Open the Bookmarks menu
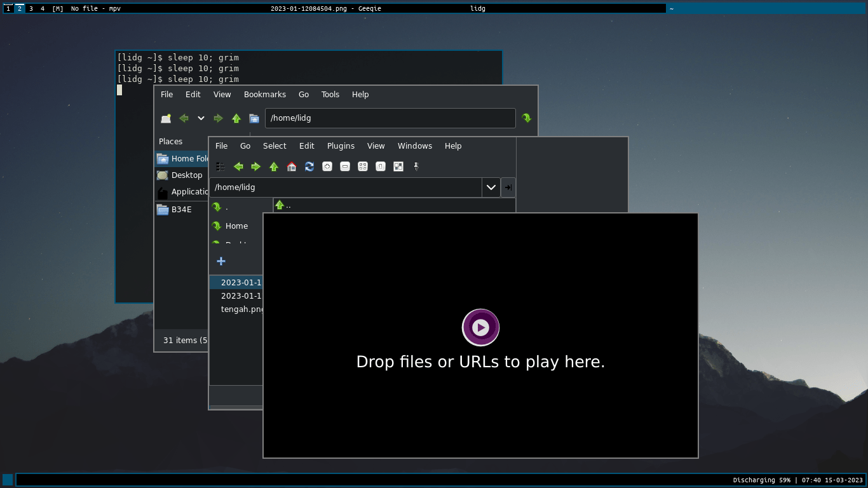 click(x=265, y=94)
